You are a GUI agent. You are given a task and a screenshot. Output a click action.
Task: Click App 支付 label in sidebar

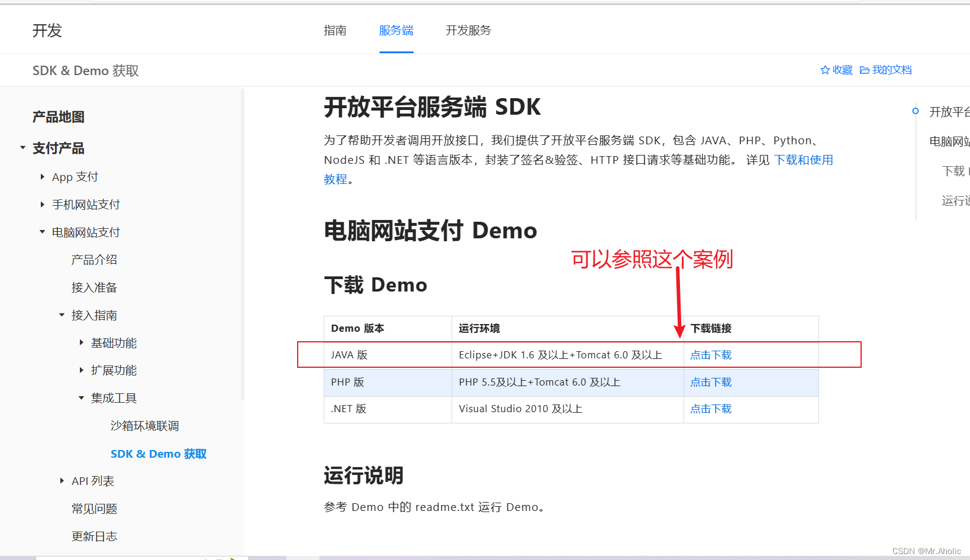point(75,177)
